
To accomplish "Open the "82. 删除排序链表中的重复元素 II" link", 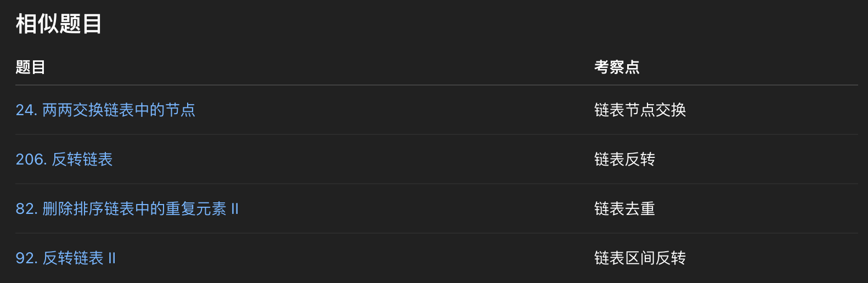I will point(127,209).
